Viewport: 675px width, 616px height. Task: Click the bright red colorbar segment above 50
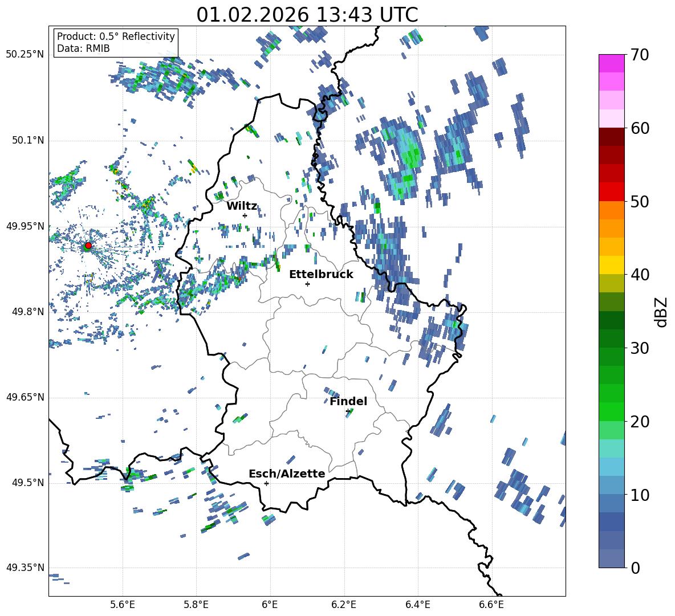pos(611,191)
